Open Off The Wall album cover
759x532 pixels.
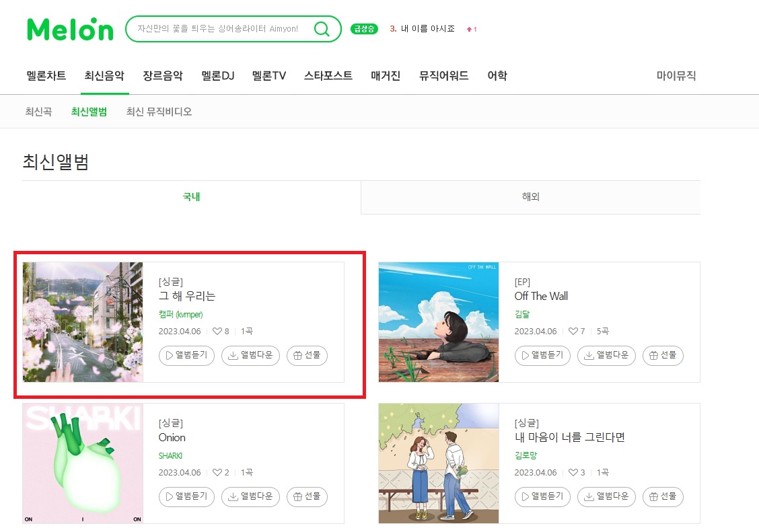(439, 322)
